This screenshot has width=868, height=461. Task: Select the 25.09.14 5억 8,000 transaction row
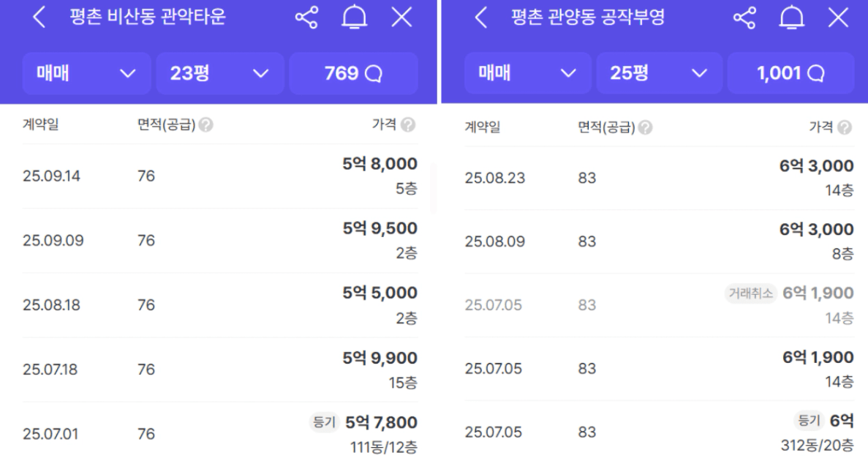coord(219,176)
